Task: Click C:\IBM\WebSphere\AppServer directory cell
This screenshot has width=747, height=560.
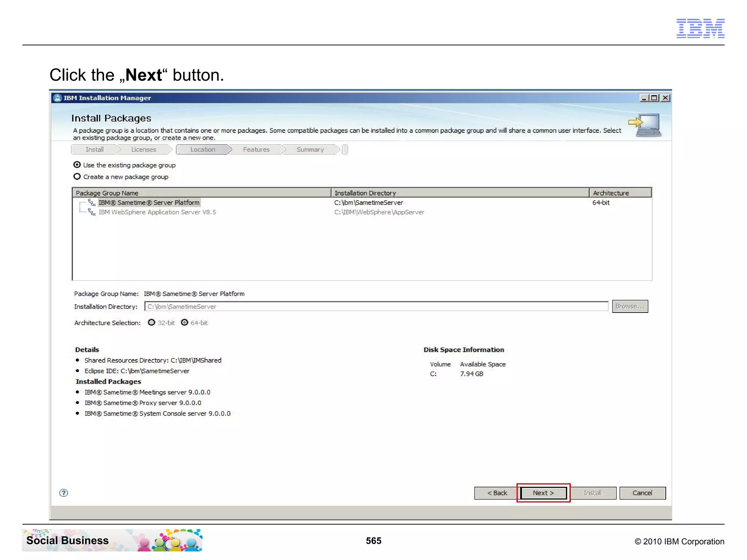Action: [379, 212]
